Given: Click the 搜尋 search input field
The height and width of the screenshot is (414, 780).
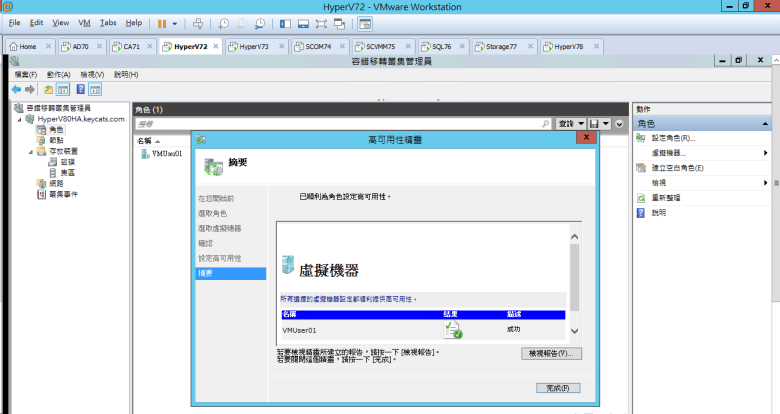Looking at the screenshot, I should tap(342, 123).
